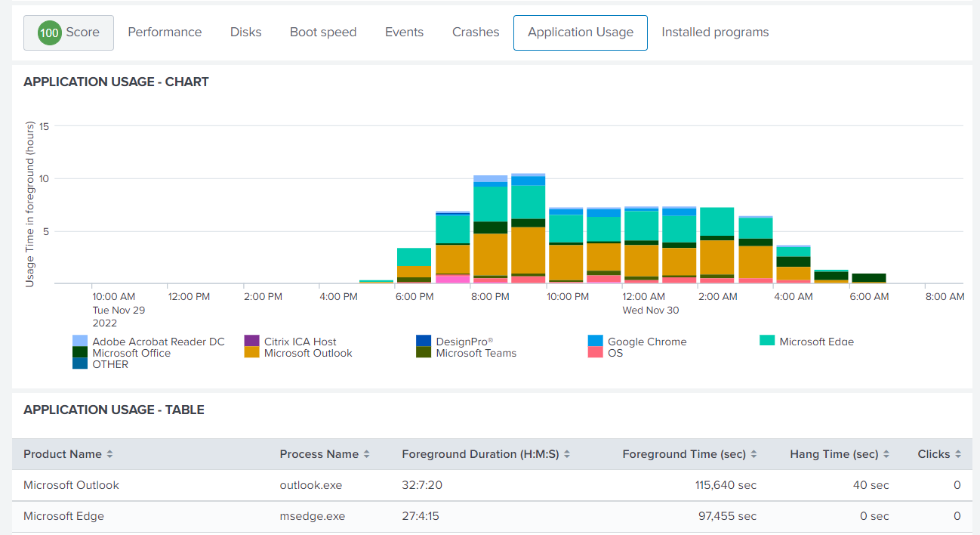
Task: Click the 97,455 sec foreground time cell
Action: click(728, 516)
